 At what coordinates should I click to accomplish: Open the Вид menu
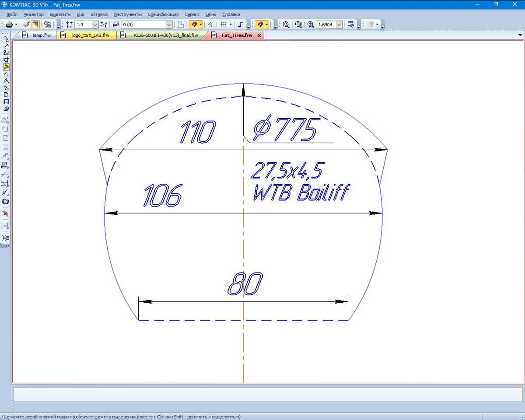pyautogui.click(x=80, y=14)
